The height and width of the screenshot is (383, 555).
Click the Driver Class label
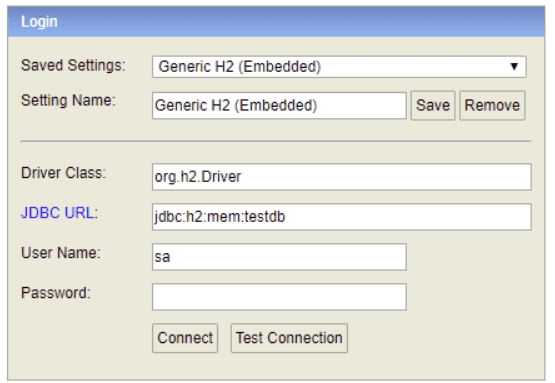pos(64,173)
